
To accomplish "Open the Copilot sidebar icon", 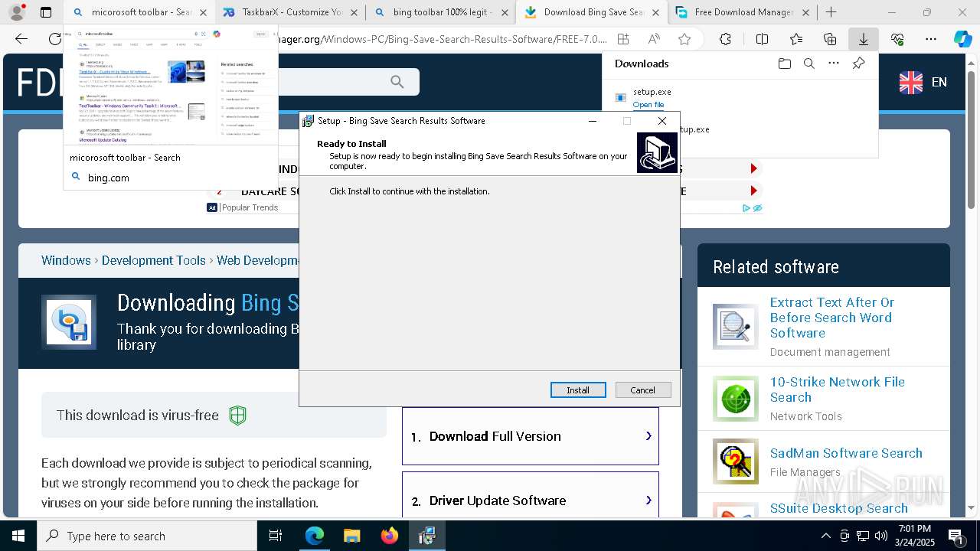I will pos(962,39).
